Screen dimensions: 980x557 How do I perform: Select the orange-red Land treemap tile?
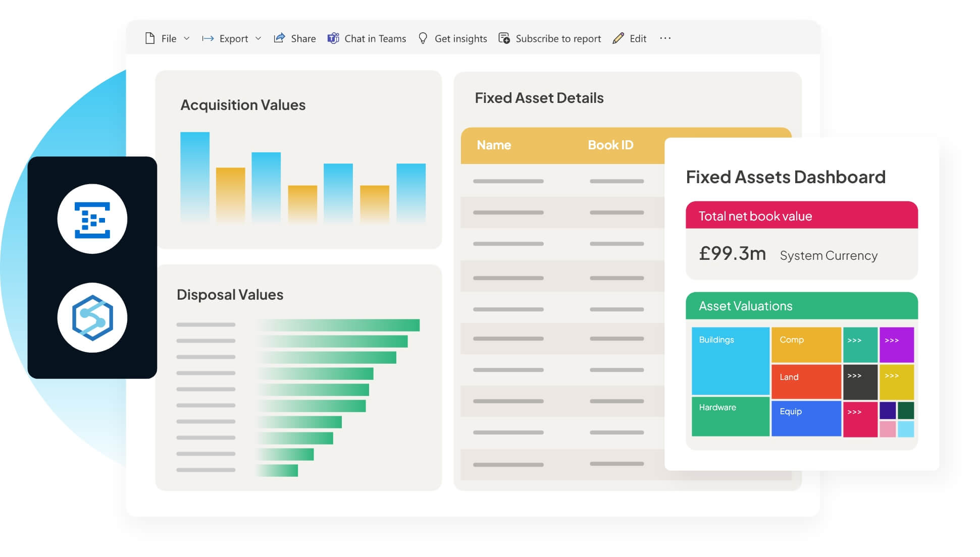[806, 381]
